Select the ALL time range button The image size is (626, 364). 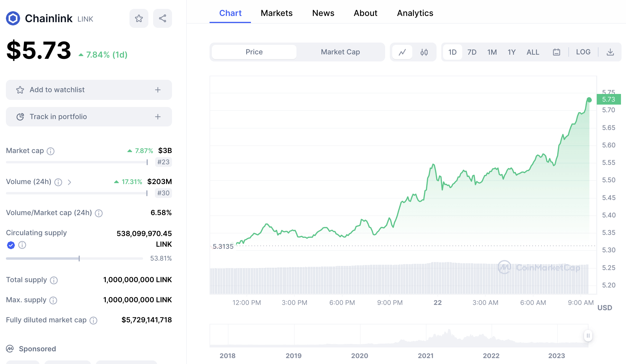[x=533, y=52]
